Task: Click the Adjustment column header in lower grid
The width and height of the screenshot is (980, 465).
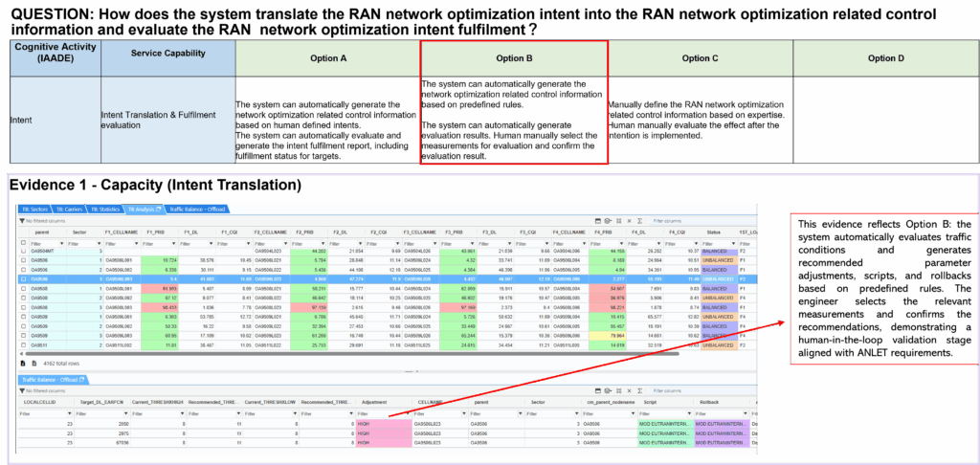Action: pyautogui.click(x=374, y=403)
